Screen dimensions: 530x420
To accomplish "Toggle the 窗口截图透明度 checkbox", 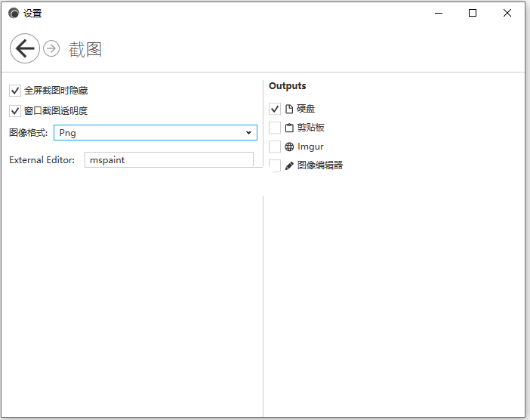I will (x=15, y=111).
